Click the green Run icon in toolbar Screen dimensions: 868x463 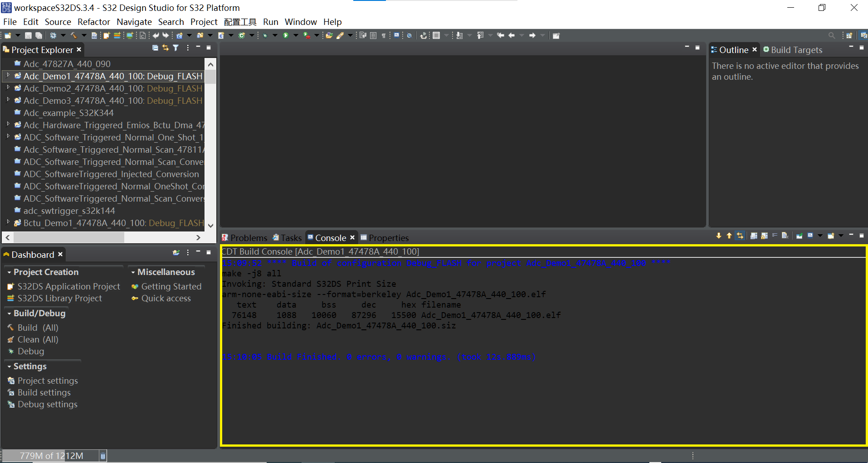pyautogui.click(x=286, y=35)
